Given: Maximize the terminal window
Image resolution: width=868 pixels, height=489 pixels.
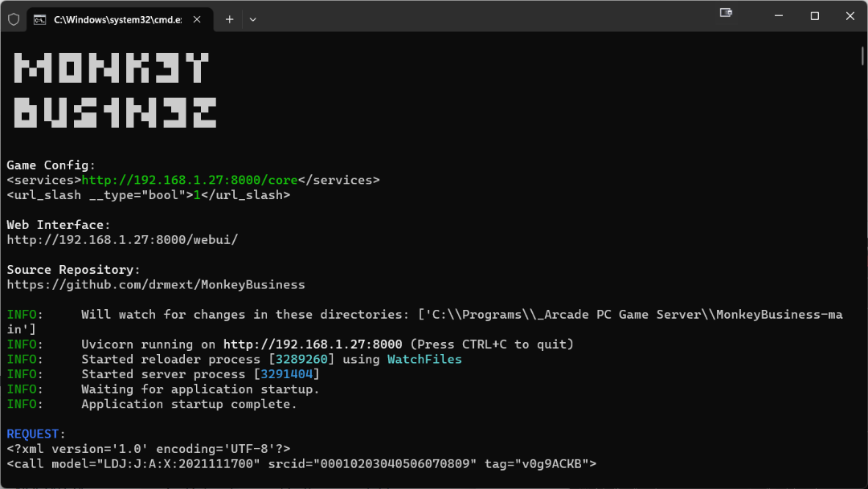Looking at the screenshot, I should 814,16.
